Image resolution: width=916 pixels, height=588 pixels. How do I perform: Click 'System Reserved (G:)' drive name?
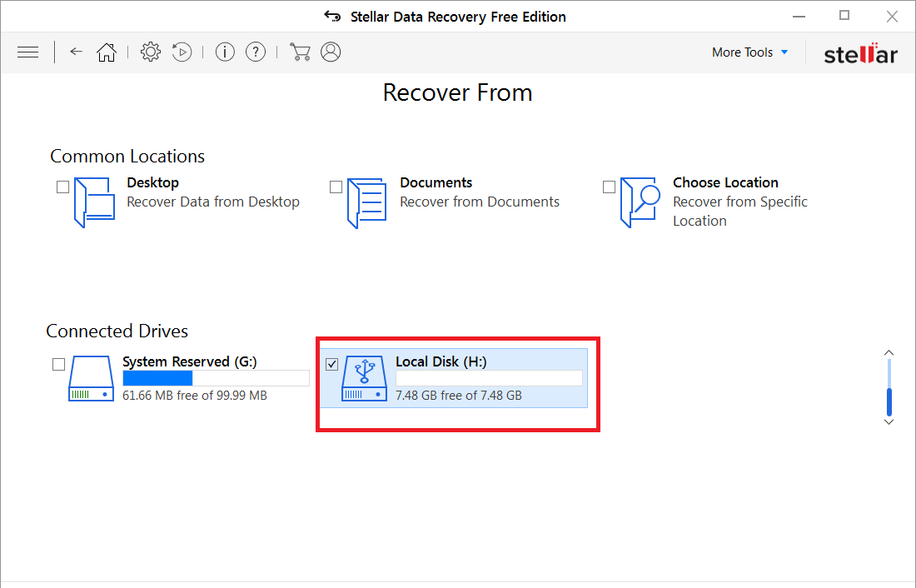190,361
